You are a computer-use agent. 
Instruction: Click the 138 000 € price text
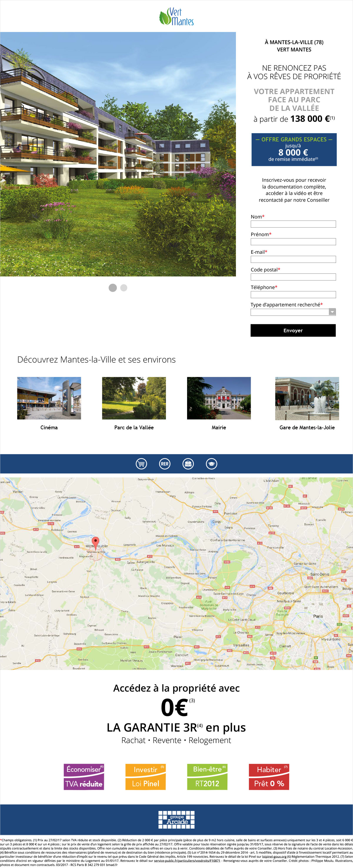[x=310, y=118]
